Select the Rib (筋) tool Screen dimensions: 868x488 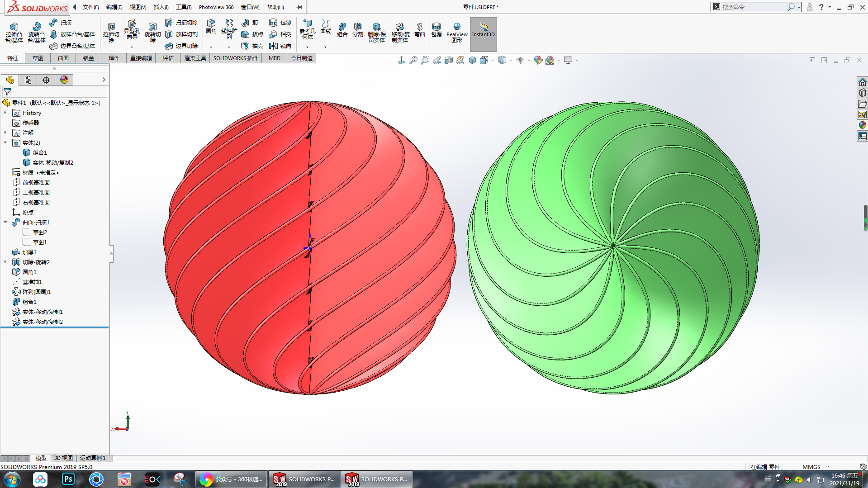(250, 22)
